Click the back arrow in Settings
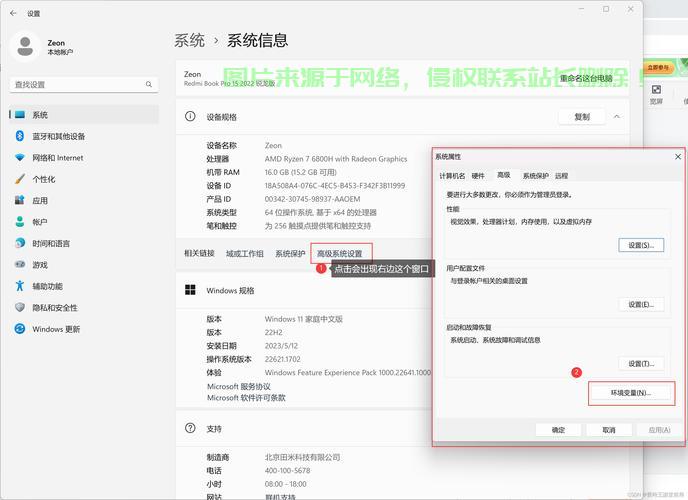 pyautogui.click(x=13, y=13)
